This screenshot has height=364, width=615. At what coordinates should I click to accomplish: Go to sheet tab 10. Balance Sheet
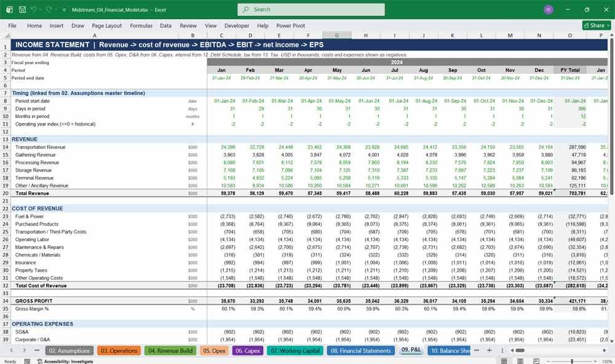(450, 350)
